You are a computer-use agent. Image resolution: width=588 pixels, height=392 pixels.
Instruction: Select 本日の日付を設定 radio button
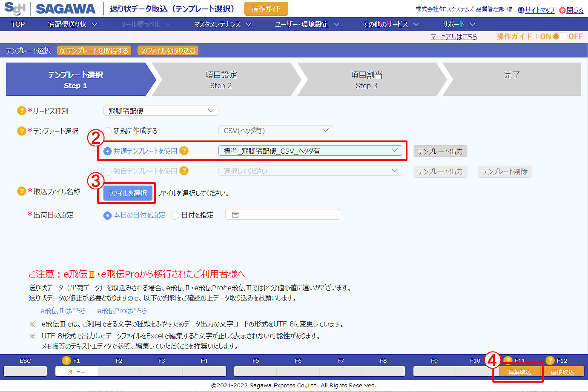107,215
